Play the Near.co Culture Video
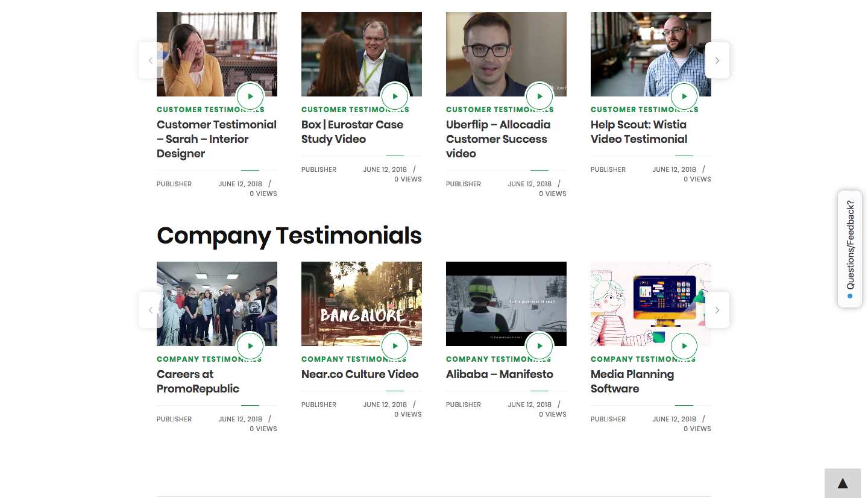The width and height of the screenshot is (868, 498). click(x=395, y=346)
